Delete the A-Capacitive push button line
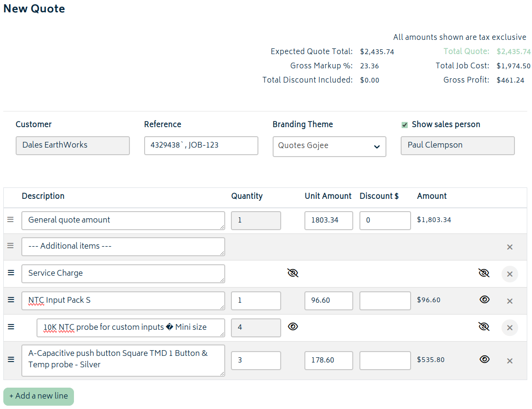 [510, 360]
